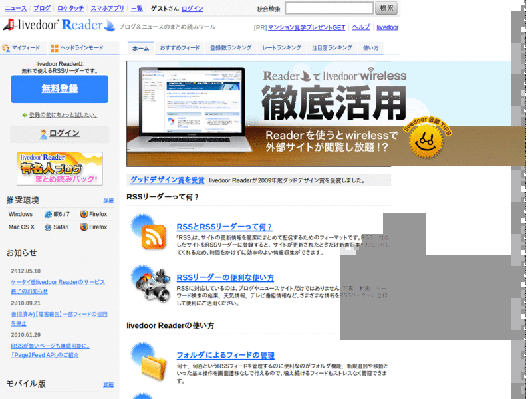Open the 有名人ブログ まとめ読みパック banner
Image resolution: width=532 pixels, height=399 pixels.
(x=60, y=168)
